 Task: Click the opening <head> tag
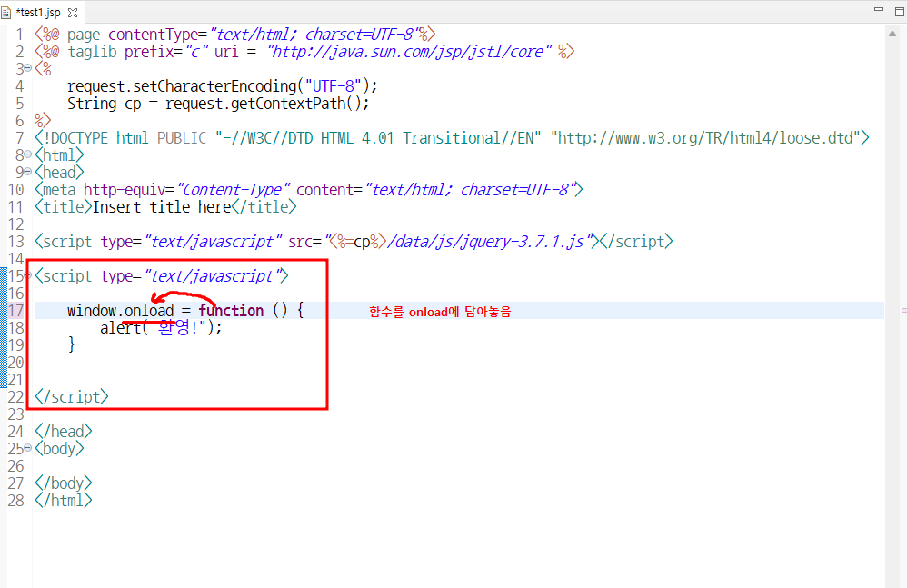point(59,173)
